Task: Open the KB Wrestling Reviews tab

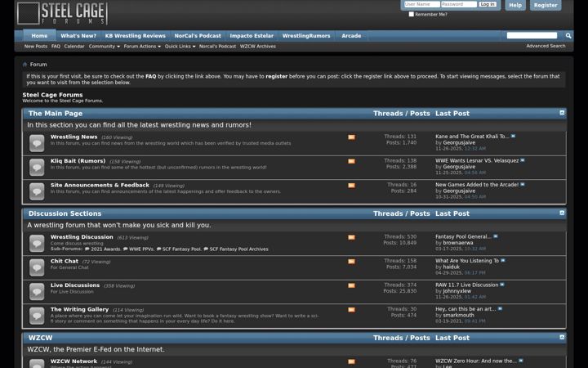Action: click(x=136, y=36)
